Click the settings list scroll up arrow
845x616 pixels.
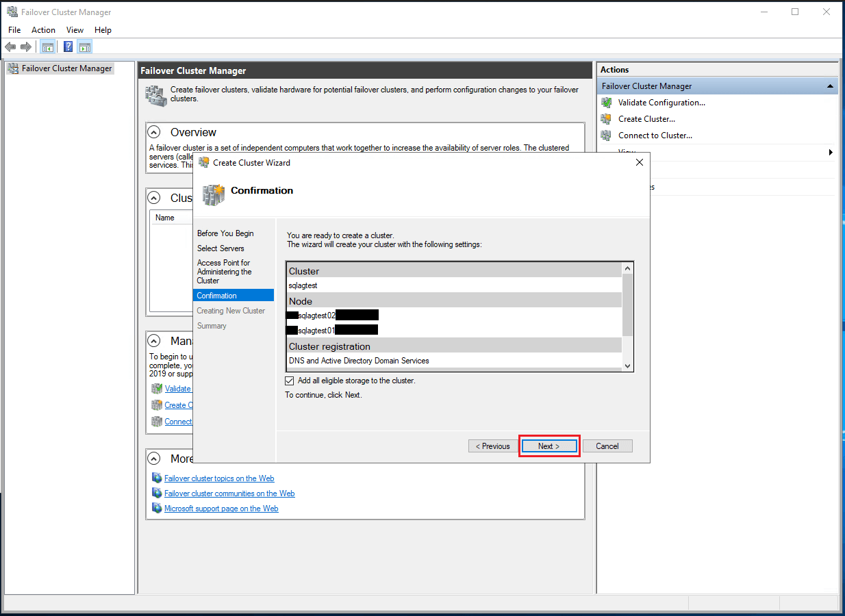click(627, 269)
